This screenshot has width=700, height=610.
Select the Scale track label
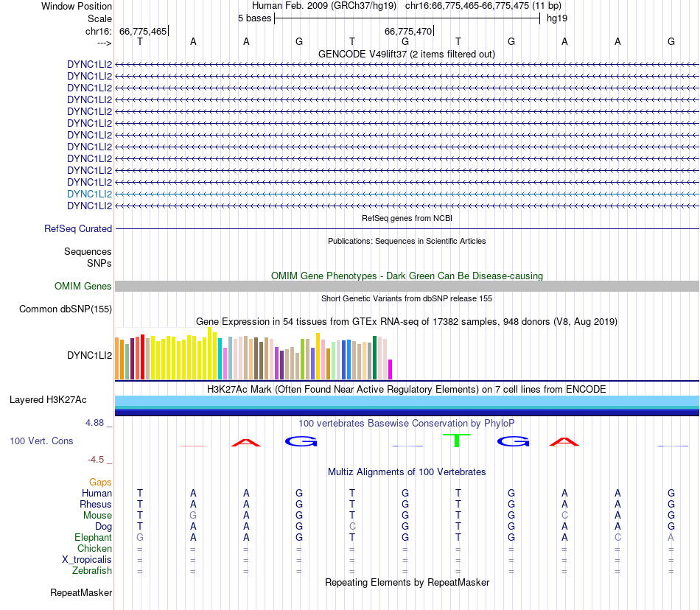(99, 18)
